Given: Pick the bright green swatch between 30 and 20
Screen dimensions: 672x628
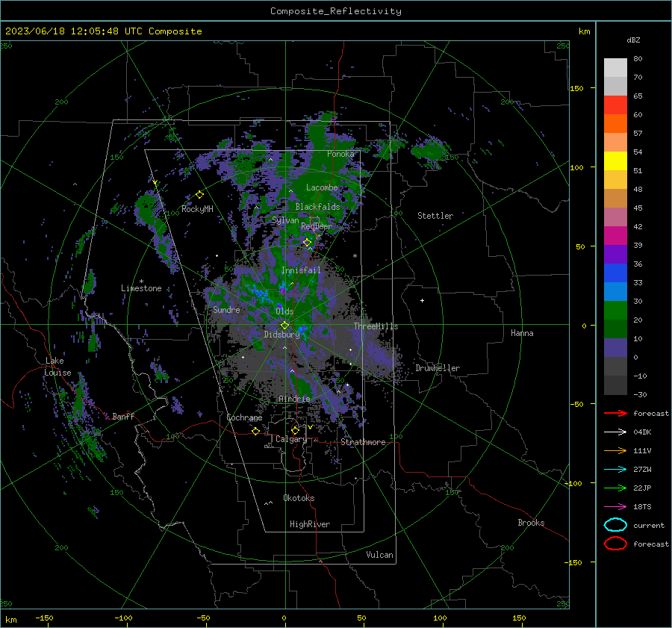Looking at the screenshot, I should (x=615, y=310).
